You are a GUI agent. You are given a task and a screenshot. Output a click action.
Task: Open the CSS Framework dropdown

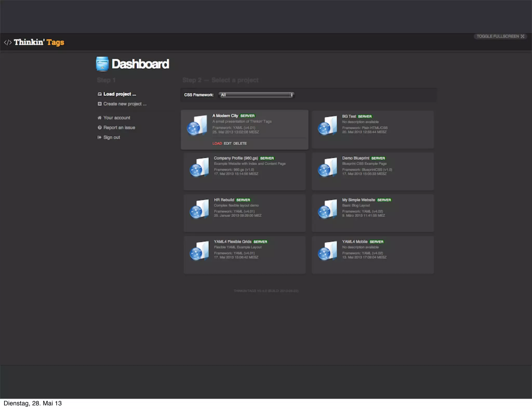point(256,95)
